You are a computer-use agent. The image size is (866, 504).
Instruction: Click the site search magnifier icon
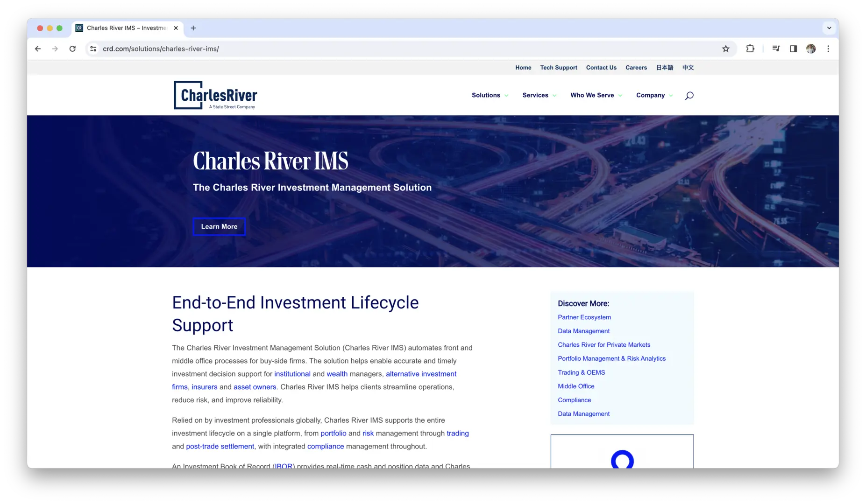pyautogui.click(x=689, y=96)
